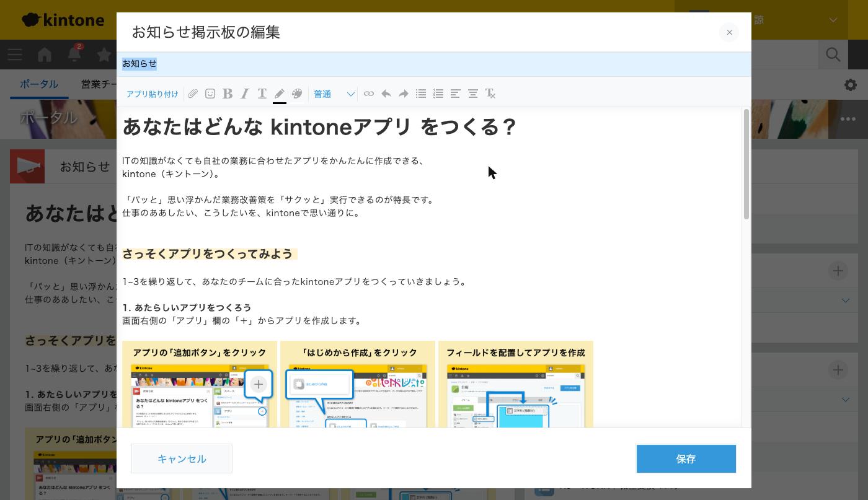Image resolution: width=868 pixels, height=500 pixels.
Task: Apply a numbered list
Action: tap(438, 94)
